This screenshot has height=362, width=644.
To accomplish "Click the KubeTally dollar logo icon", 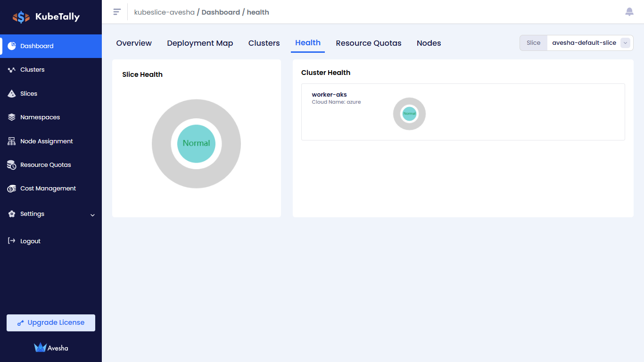I will 21,17.
